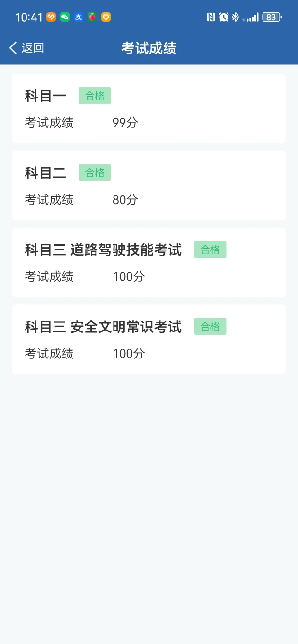Tap the WeChat notification icon
The width and height of the screenshot is (298, 644).
click(65, 18)
